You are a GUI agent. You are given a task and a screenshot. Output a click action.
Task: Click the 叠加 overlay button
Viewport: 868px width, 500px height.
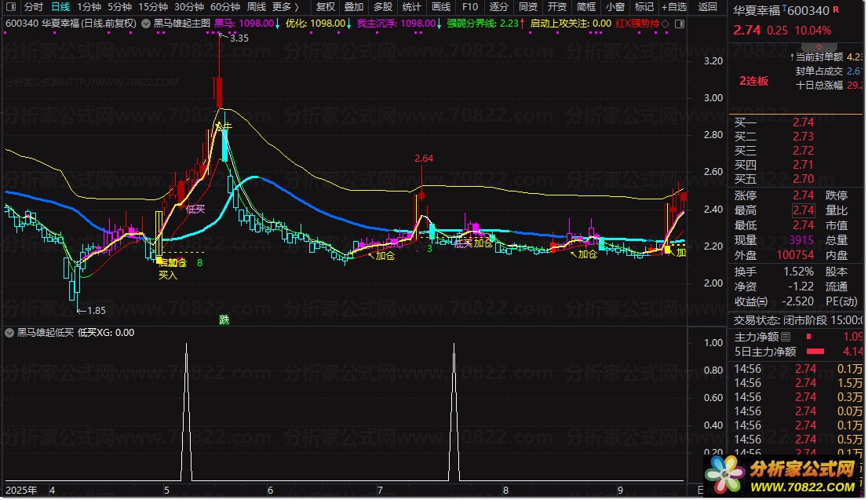(x=354, y=7)
